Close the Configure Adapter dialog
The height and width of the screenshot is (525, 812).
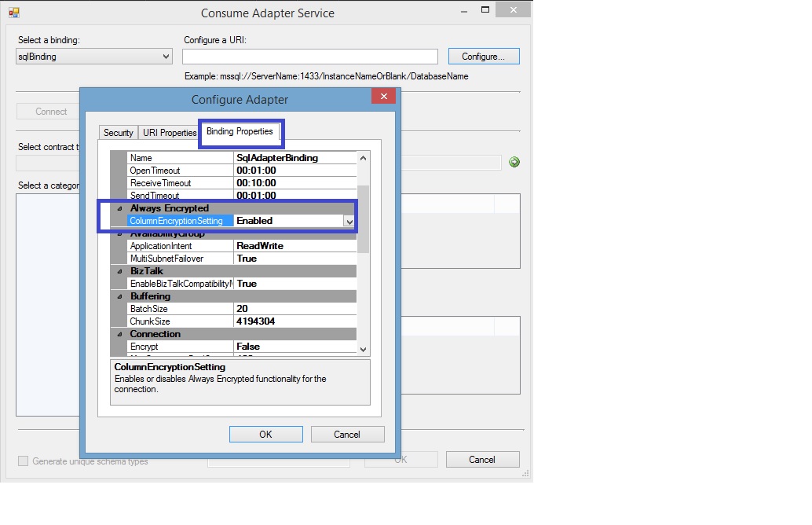point(384,97)
